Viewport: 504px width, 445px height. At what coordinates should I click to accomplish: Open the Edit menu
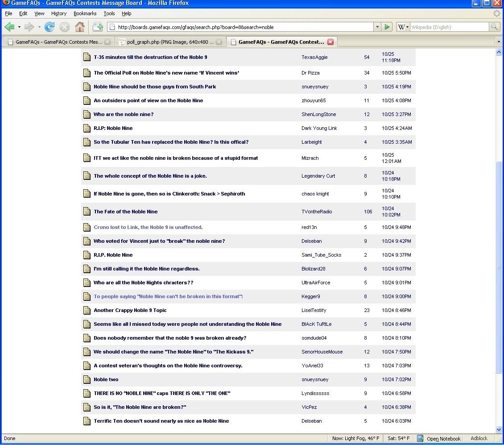click(x=23, y=13)
